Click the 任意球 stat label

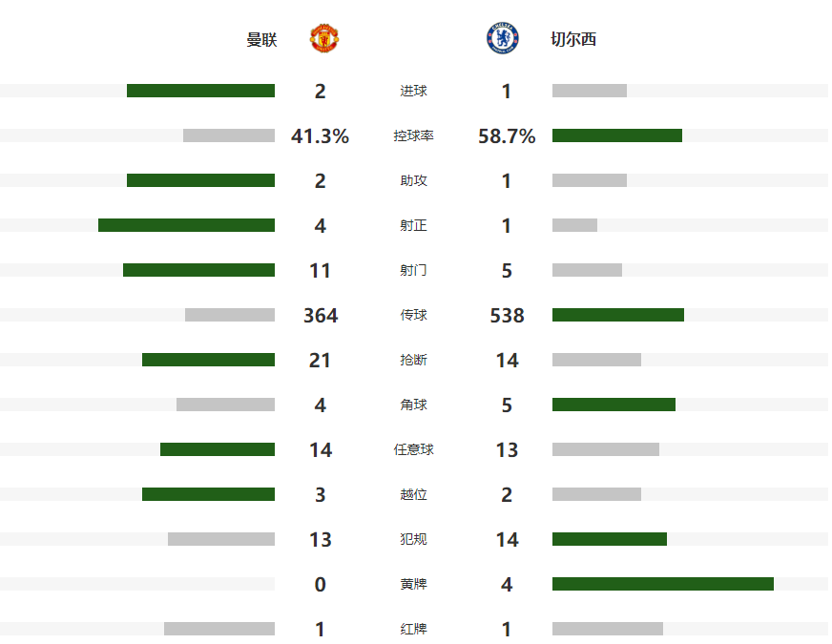click(x=413, y=449)
